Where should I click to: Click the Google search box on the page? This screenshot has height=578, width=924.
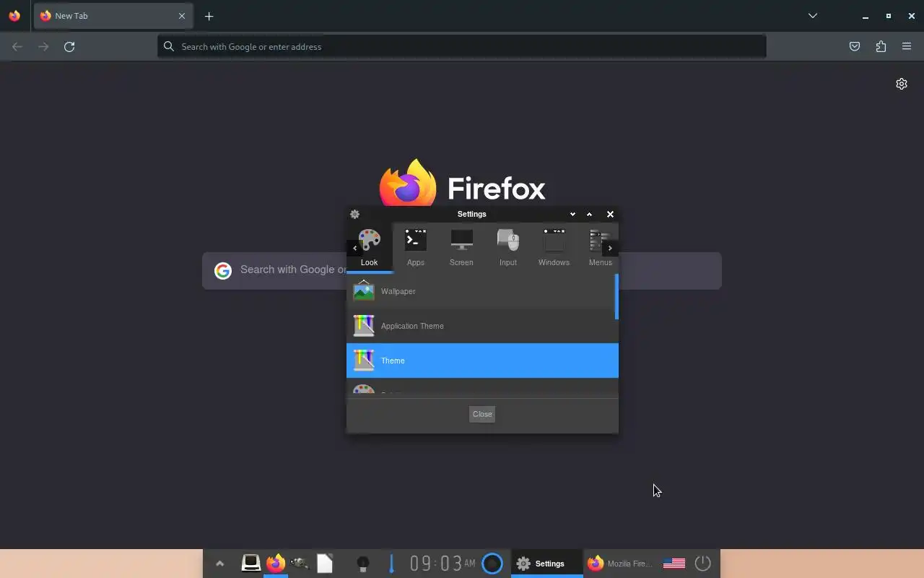(x=462, y=269)
